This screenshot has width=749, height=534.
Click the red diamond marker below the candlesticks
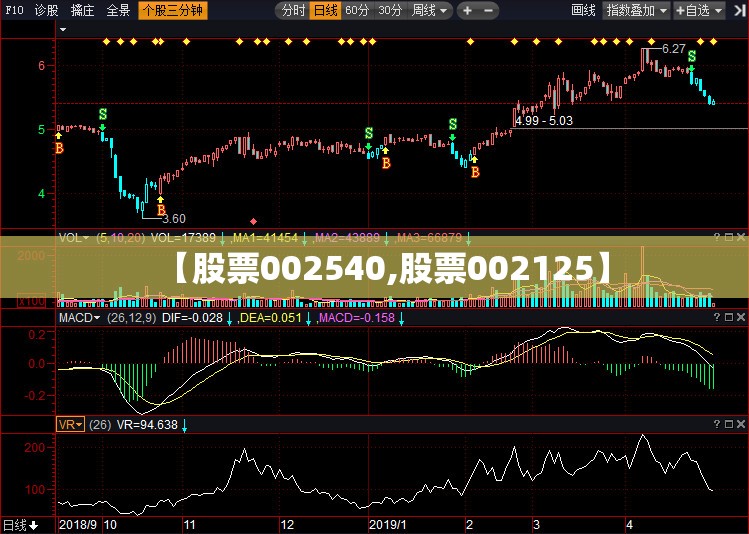254,221
